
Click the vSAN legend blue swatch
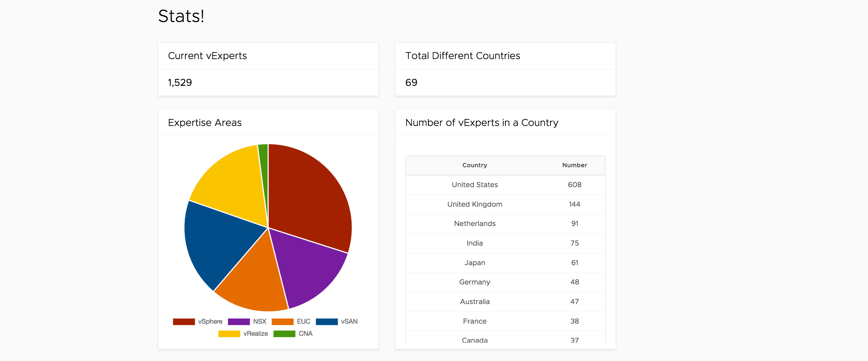pyautogui.click(x=327, y=322)
